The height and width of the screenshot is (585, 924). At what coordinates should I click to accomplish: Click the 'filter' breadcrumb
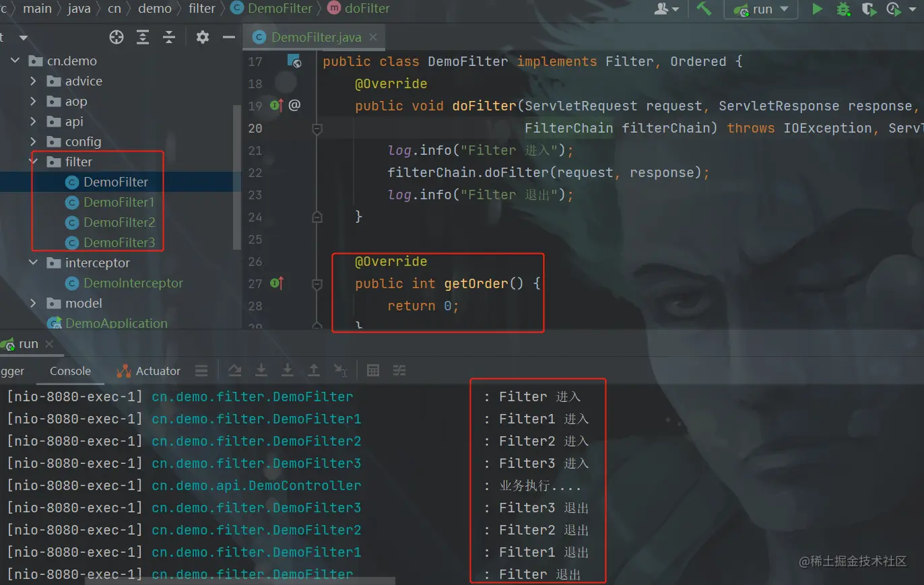click(201, 9)
